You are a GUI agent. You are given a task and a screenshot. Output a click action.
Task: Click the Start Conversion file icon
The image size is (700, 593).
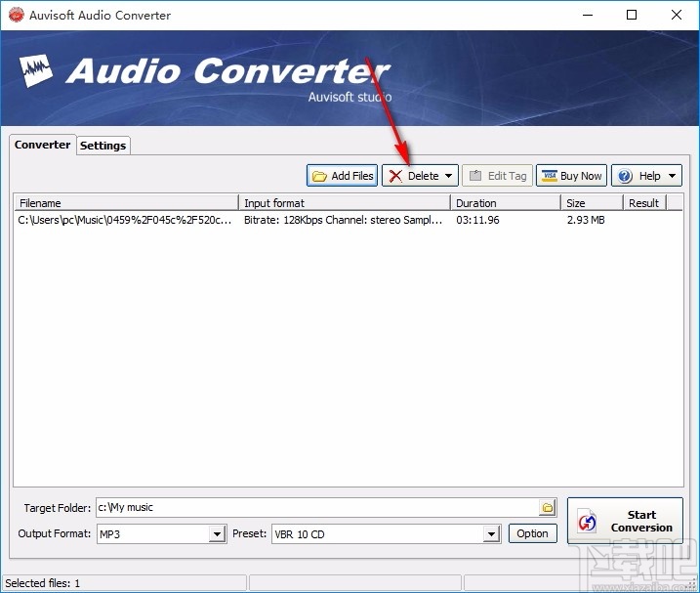click(587, 521)
